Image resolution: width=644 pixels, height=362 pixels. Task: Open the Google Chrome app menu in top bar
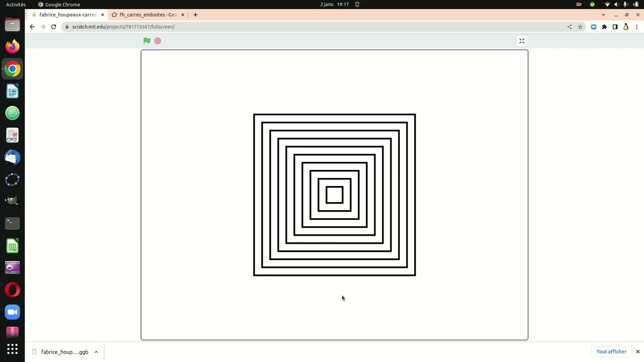[x=59, y=5]
